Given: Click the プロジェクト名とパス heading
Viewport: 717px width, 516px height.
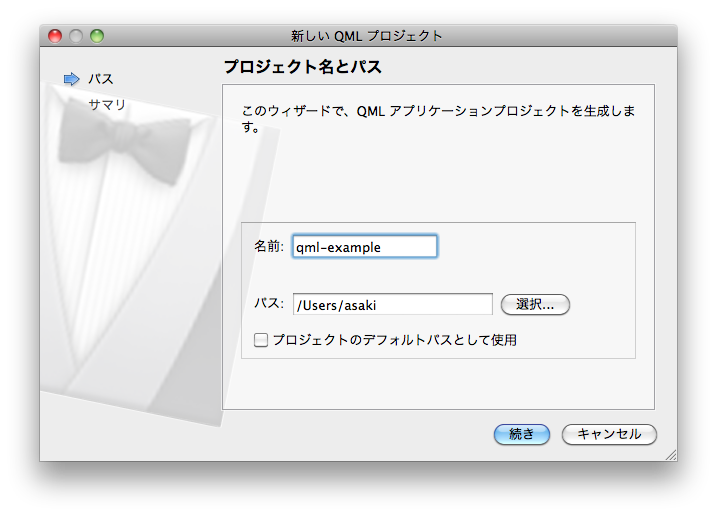Looking at the screenshot, I should coord(303,68).
